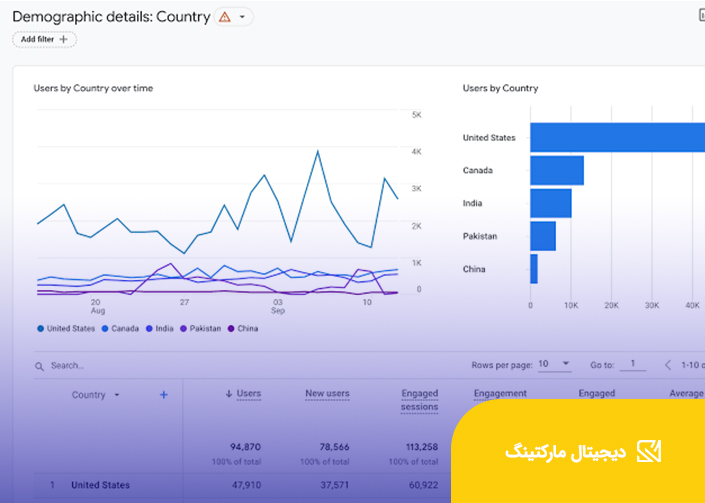Click the yellow banner's logo icon
705x503 pixels.
coord(649,452)
